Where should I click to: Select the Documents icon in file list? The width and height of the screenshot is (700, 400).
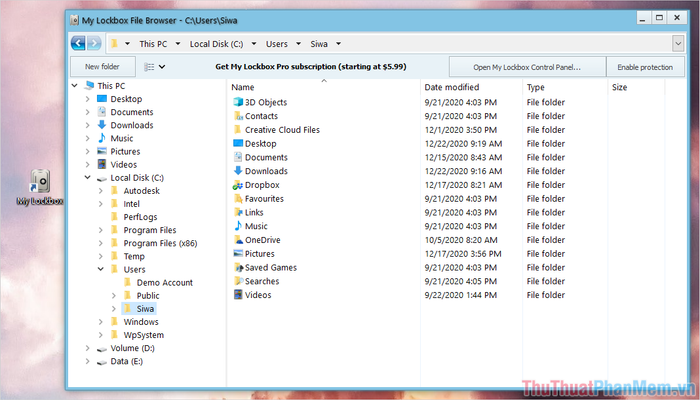(238, 157)
